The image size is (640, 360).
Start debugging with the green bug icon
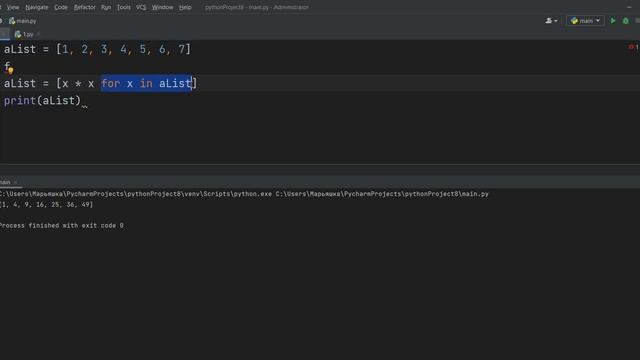[x=625, y=21]
